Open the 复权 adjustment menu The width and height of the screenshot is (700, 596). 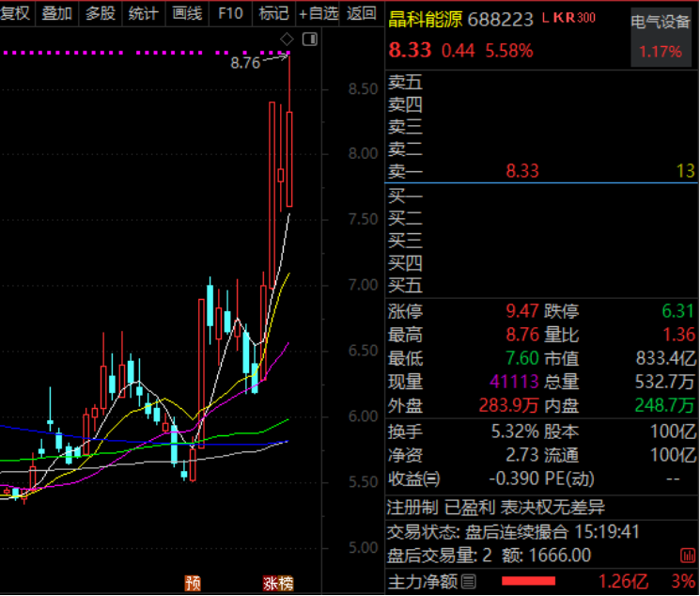pos(15,13)
